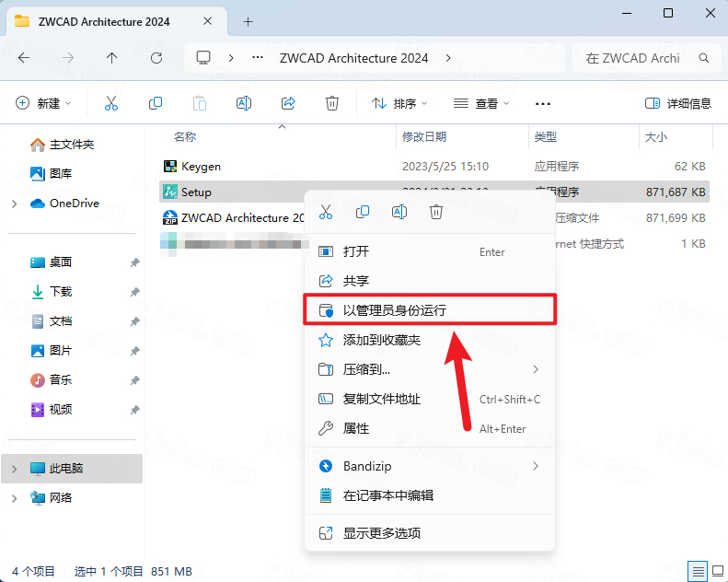Expand the 压缩到 submenu

click(430, 369)
